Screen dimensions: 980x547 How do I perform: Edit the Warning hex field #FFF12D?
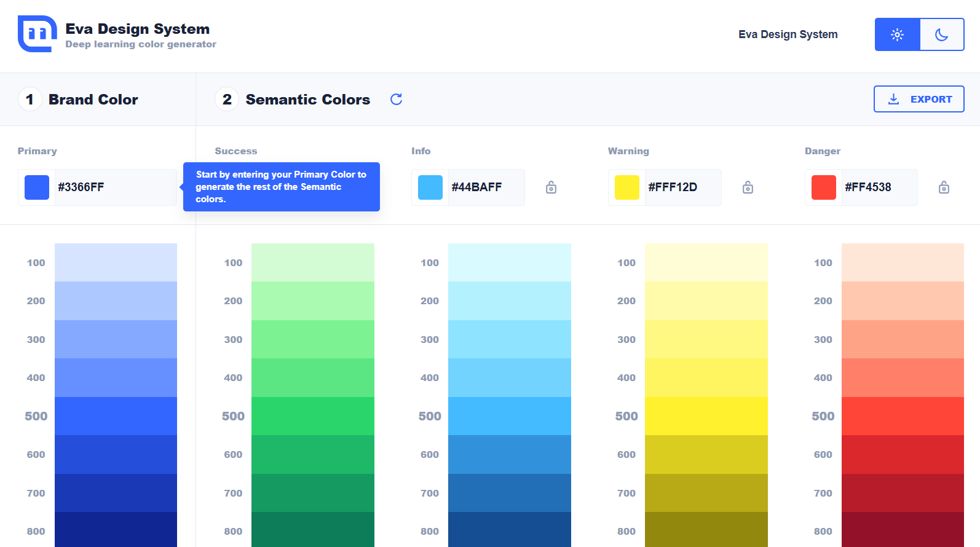(681, 187)
